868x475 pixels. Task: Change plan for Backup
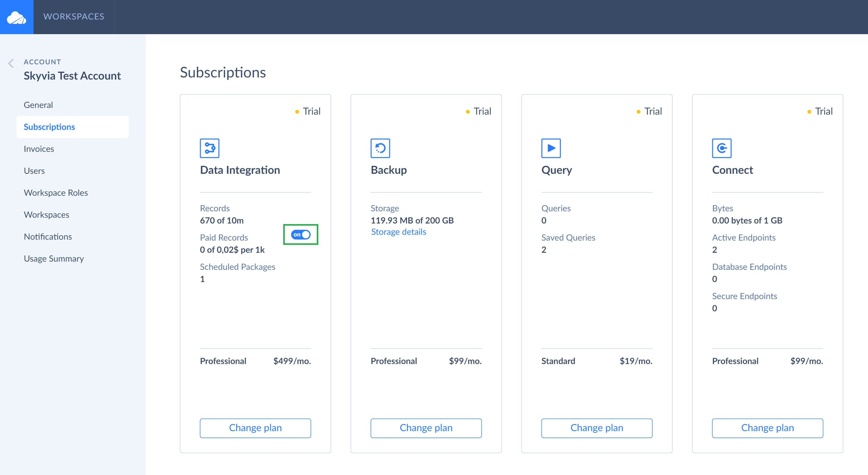click(x=426, y=428)
